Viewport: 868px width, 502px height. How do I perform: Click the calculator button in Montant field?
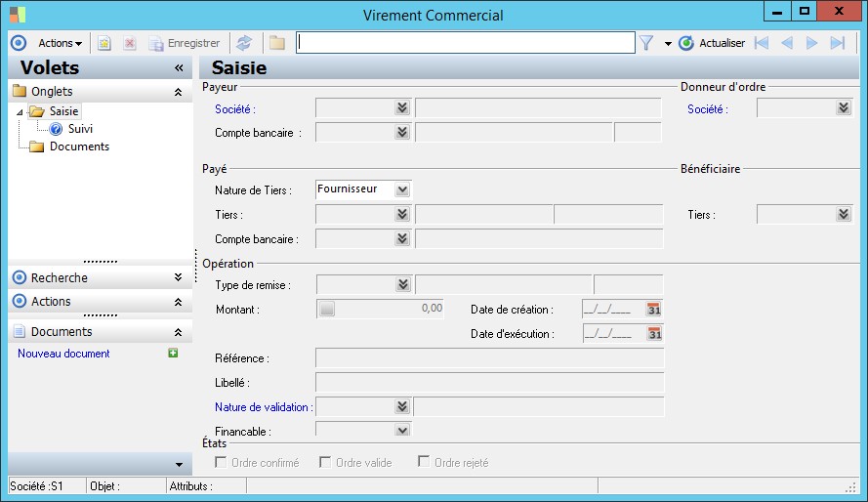[327, 309]
